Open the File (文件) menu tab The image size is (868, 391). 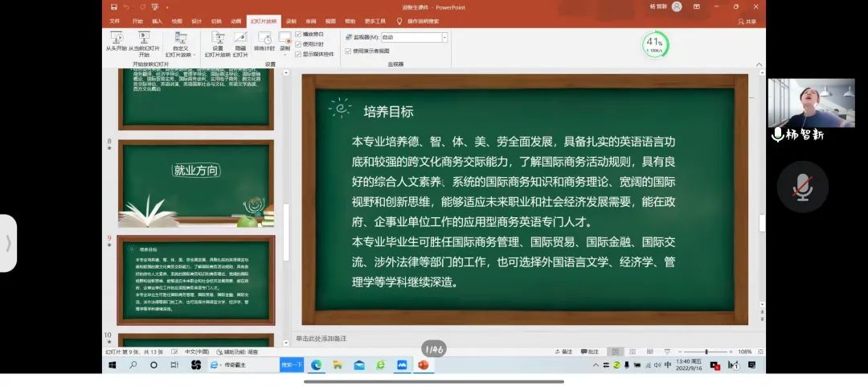coord(115,21)
